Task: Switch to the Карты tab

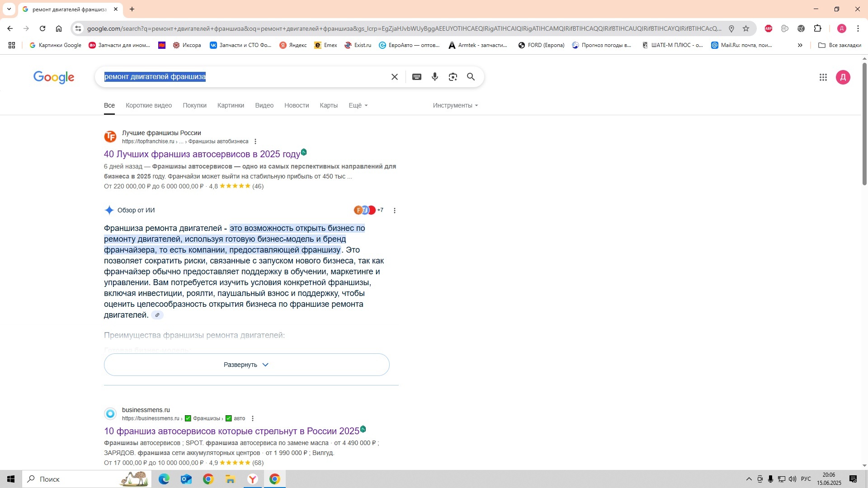Action: point(329,105)
